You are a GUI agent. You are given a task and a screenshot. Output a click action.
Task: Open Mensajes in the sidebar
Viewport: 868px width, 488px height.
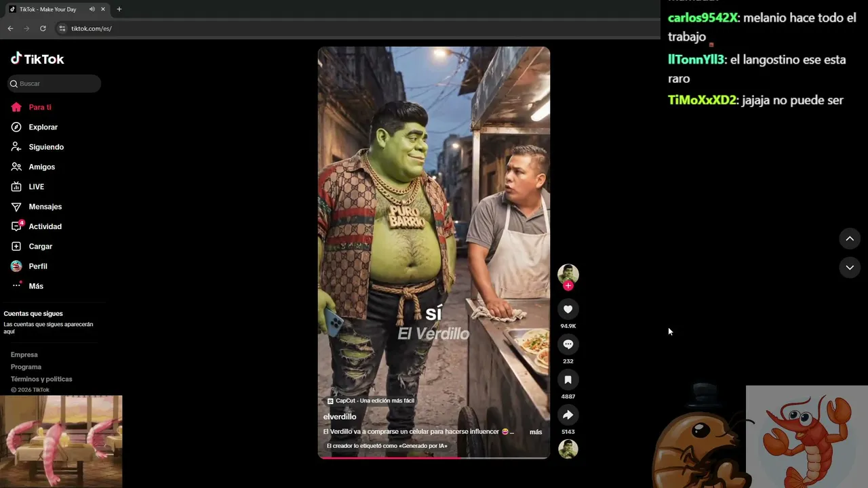coord(45,207)
